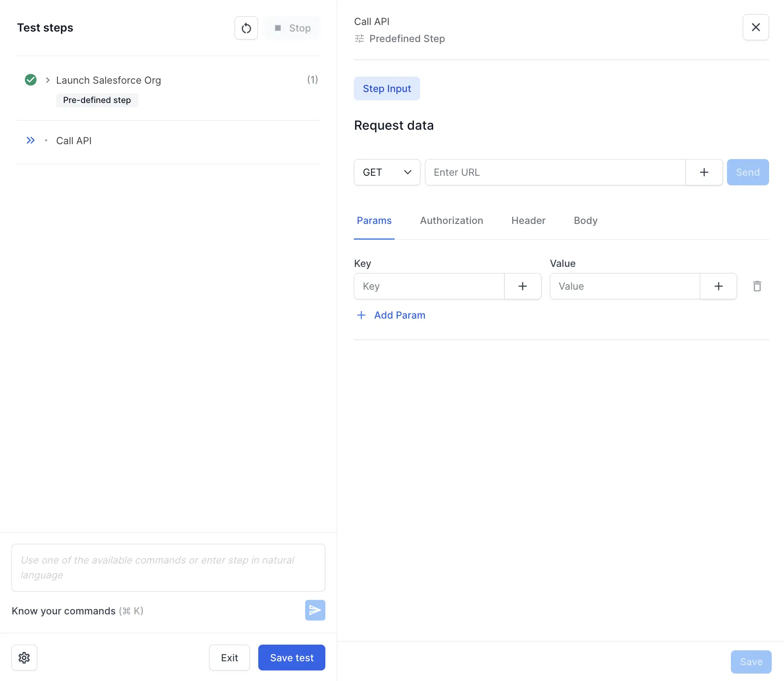The height and width of the screenshot is (681, 784).
Task: Switch to the Body tab
Action: 585,220
